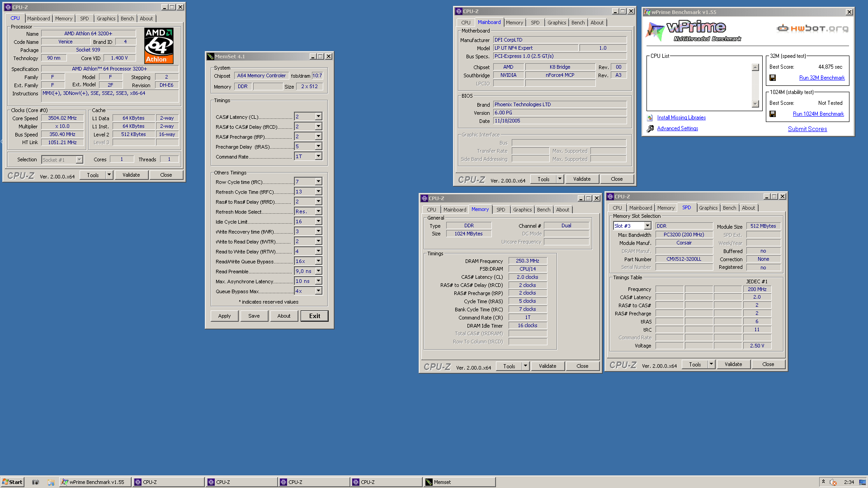Screen dimensions: 868x488
Task: Open CPU tab in SPD CPU-Z window
Action: click(x=617, y=208)
